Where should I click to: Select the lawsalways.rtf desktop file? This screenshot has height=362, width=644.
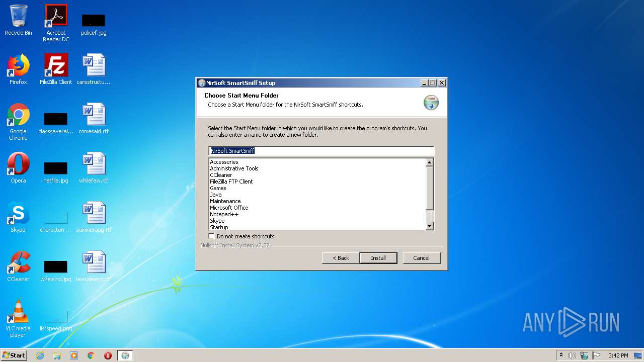(x=94, y=266)
